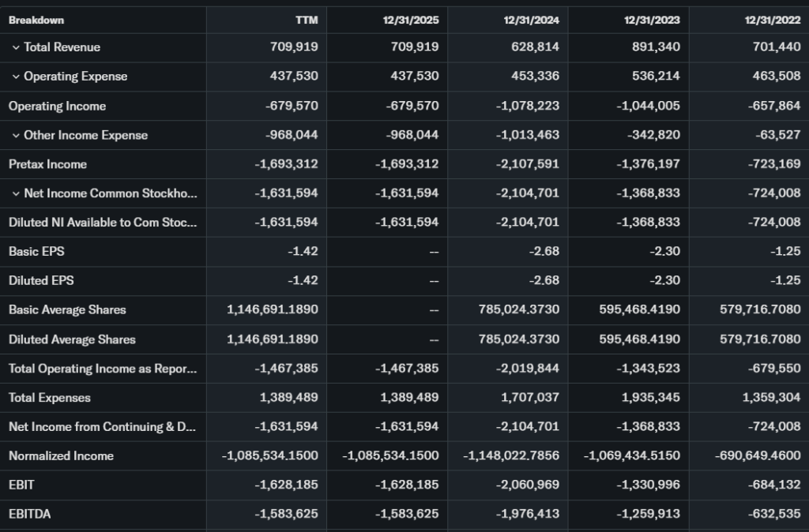Select the EBITDA row label
The width and height of the screenshot is (809, 532).
point(29,514)
